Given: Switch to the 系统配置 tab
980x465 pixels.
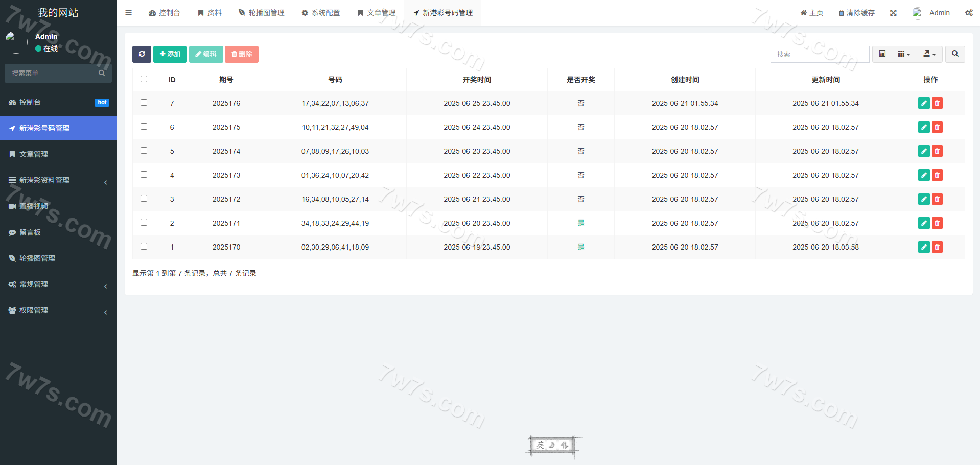Looking at the screenshot, I should 320,13.
